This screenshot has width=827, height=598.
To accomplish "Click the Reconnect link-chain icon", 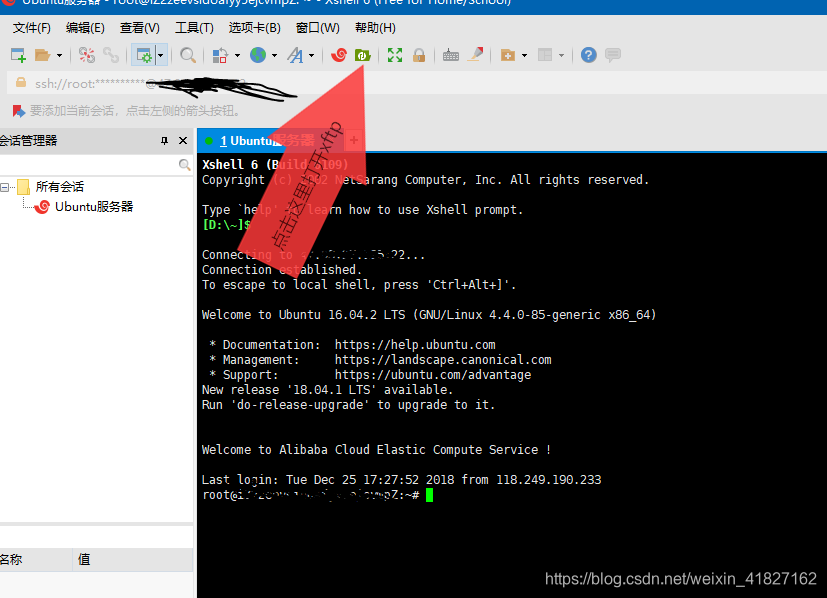I will click(x=111, y=55).
